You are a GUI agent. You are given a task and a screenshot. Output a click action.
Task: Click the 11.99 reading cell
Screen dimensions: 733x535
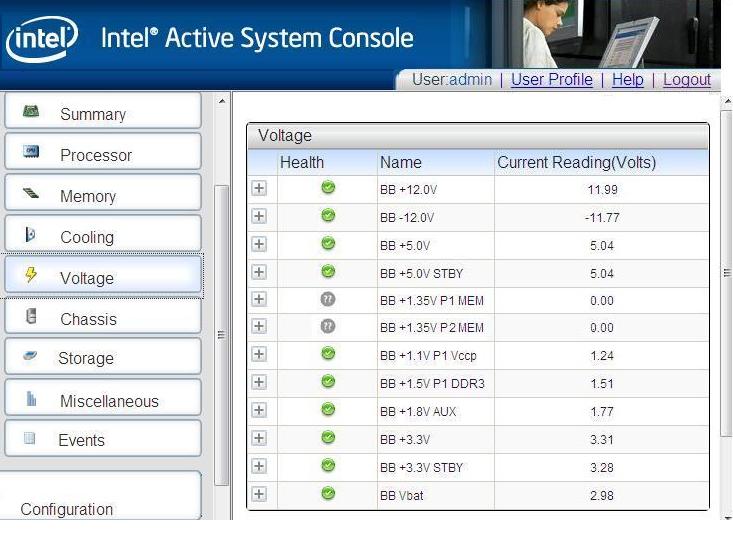coord(602,189)
